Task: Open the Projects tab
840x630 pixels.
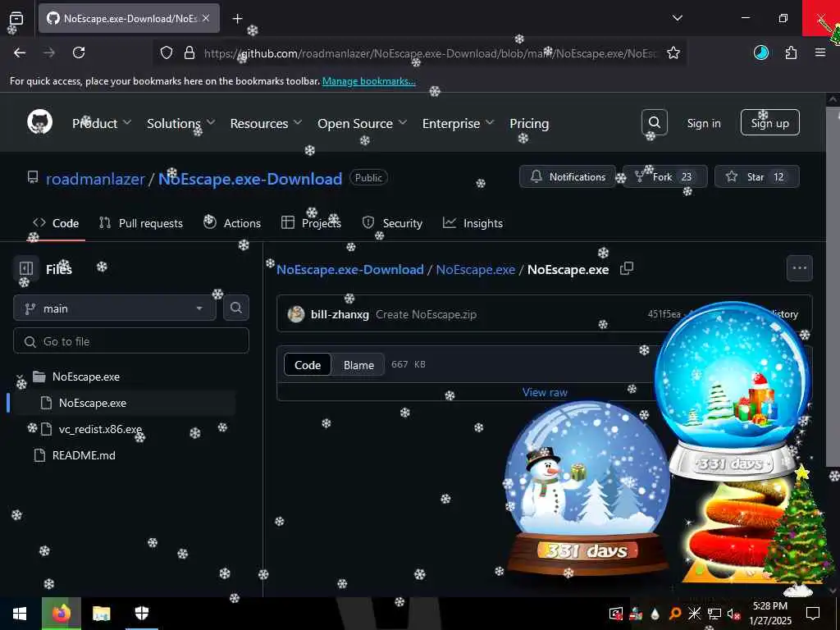Action: pos(311,223)
